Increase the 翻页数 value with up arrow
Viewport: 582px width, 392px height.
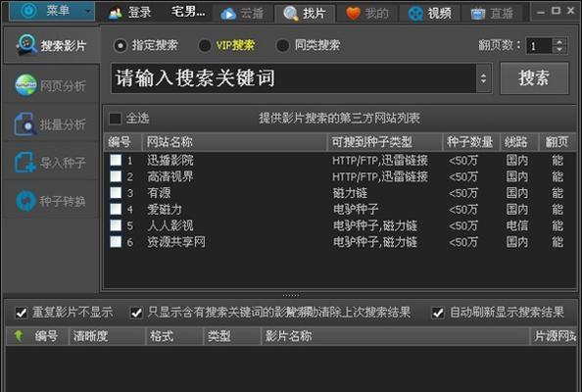(x=559, y=41)
